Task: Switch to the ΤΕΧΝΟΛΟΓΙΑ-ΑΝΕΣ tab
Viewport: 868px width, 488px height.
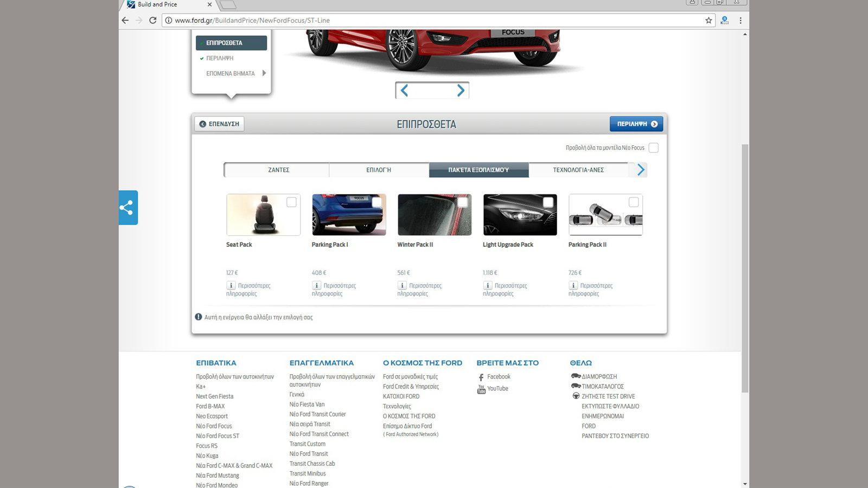Action: [578, 170]
